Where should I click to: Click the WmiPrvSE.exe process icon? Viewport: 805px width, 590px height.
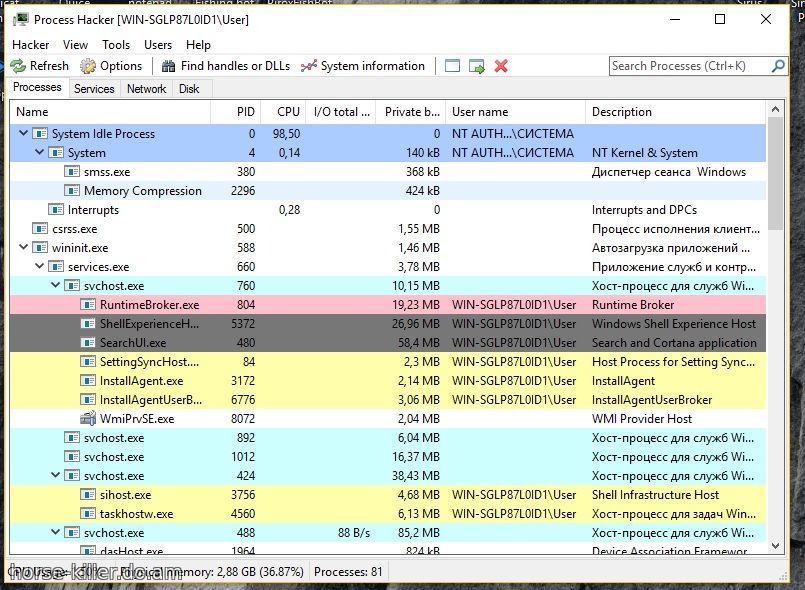point(88,418)
